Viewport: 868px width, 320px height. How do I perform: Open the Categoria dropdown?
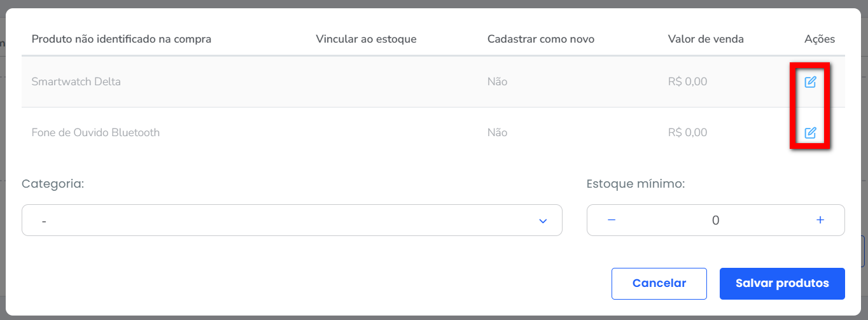coord(291,220)
